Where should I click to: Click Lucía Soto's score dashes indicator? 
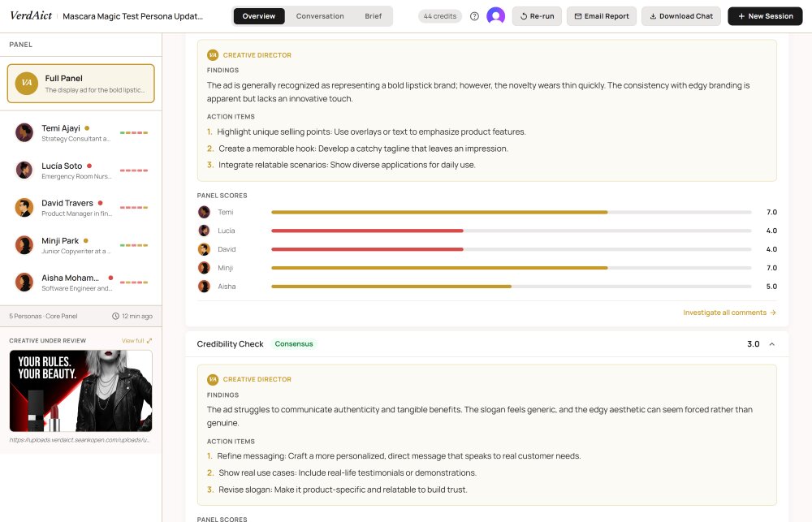click(x=134, y=170)
